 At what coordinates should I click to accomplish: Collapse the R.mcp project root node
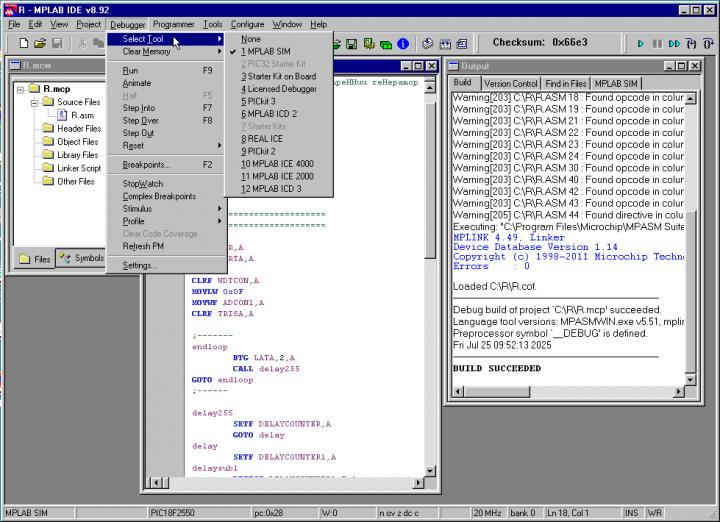(21, 88)
